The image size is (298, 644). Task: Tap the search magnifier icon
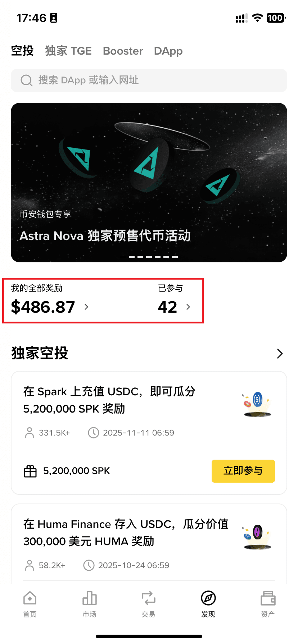click(26, 80)
